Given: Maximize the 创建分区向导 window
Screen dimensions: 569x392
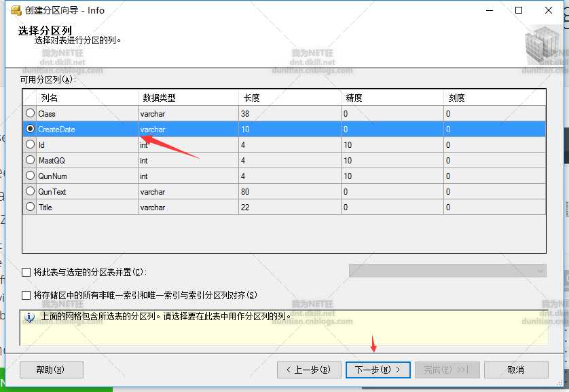Looking at the screenshot, I should (x=519, y=10).
